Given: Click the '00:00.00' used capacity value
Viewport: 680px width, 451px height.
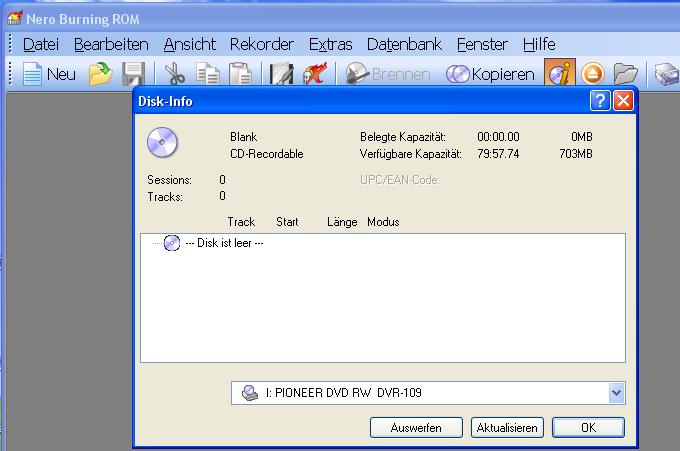Looking at the screenshot, I should [x=498, y=137].
